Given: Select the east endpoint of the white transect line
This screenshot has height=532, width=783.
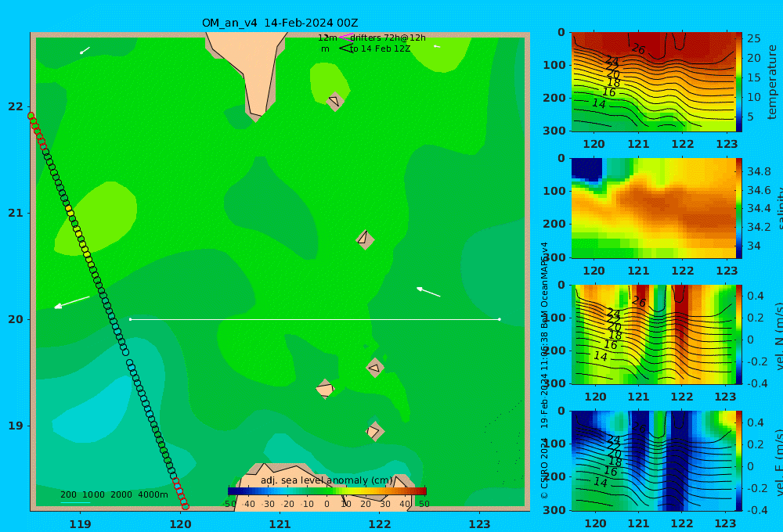Looking at the screenshot, I should click(x=500, y=319).
